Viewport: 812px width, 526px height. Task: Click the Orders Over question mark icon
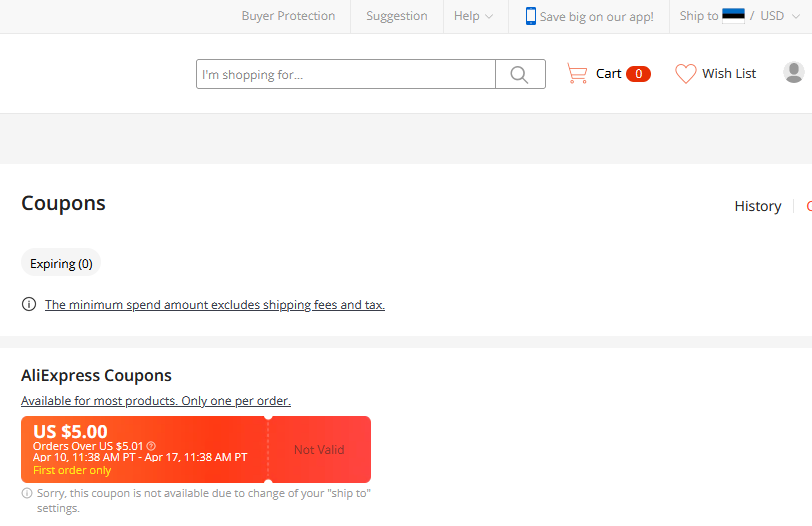point(151,446)
